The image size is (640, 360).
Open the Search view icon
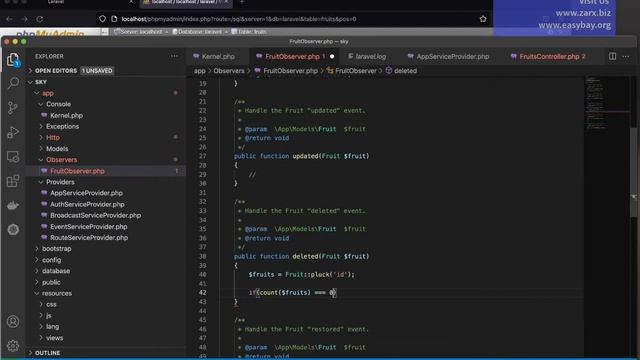click(x=13, y=83)
